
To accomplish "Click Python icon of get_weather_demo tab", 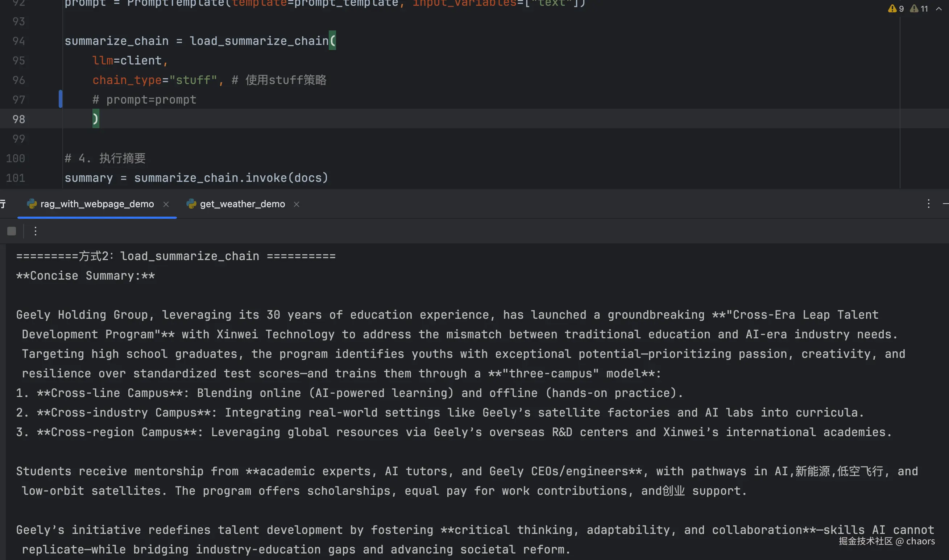I will pos(191,204).
